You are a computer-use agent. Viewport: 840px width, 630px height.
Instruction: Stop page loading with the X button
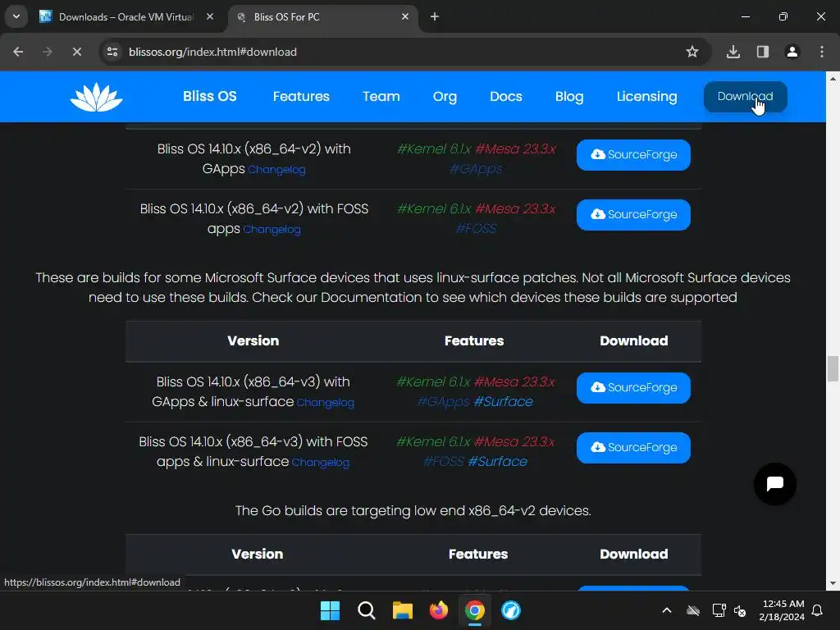click(x=77, y=52)
